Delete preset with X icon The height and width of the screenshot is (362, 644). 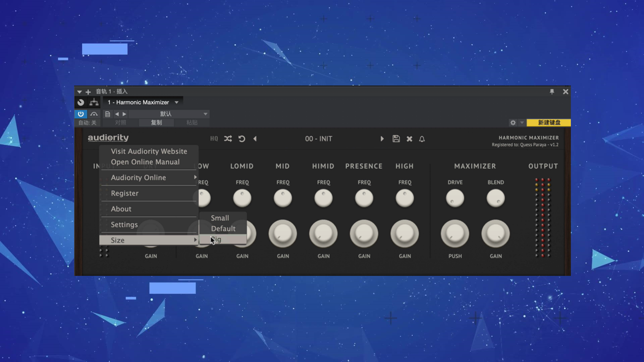[x=410, y=139]
